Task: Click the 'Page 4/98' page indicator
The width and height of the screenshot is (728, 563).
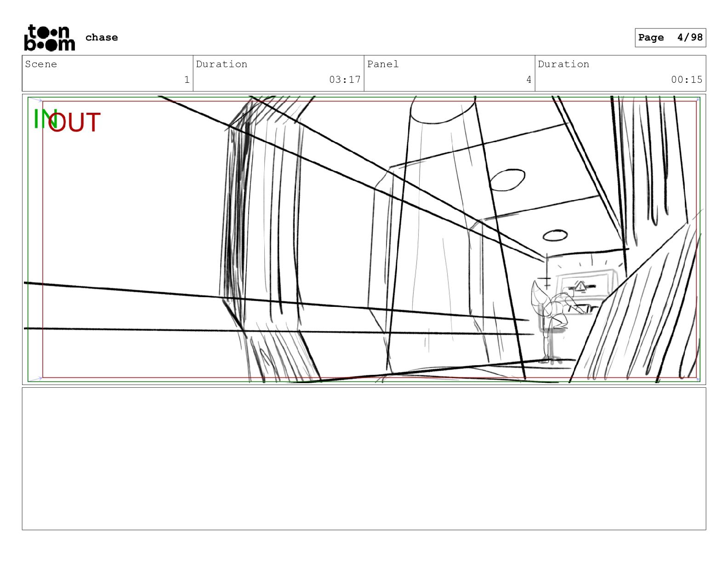Action: 670,38
